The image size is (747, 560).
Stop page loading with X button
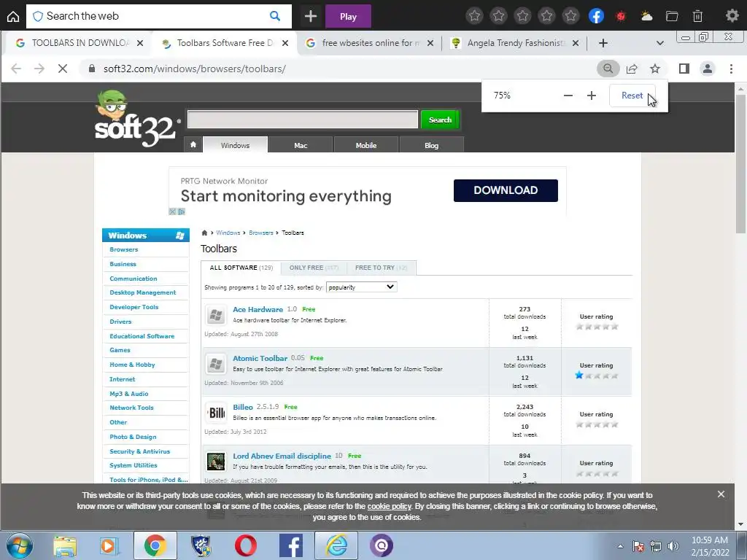pos(63,69)
